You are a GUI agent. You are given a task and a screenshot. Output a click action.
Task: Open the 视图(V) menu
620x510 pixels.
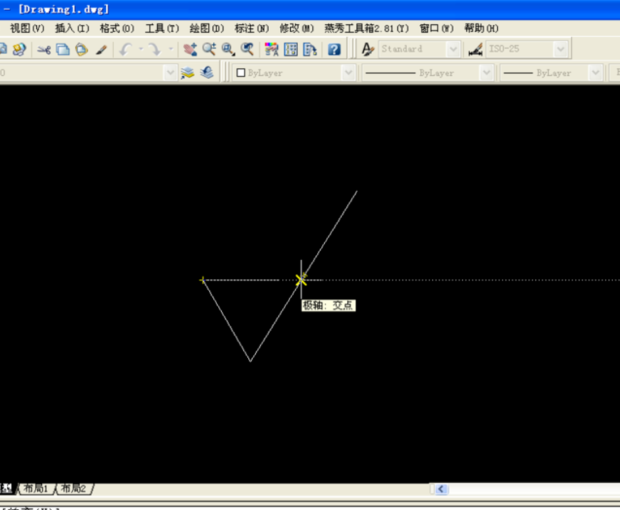27,28
